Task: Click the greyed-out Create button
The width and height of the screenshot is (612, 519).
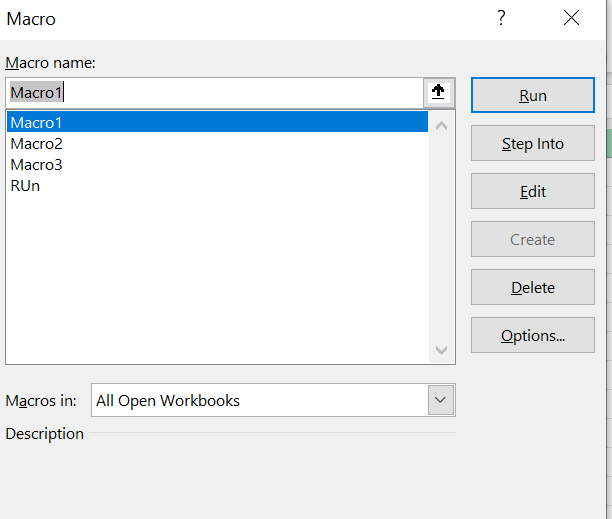Action: (532, 240)
